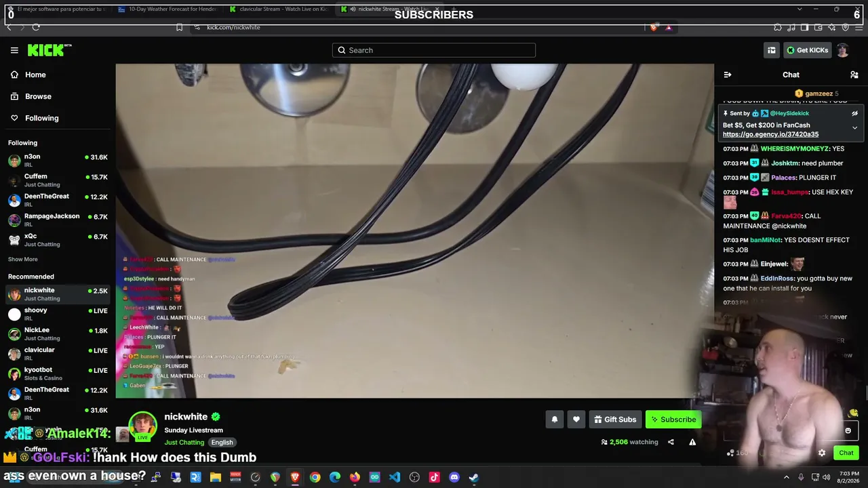Screen dimensions: 868x488
Task: Open the chat emote picker
Action: (848, 430)
